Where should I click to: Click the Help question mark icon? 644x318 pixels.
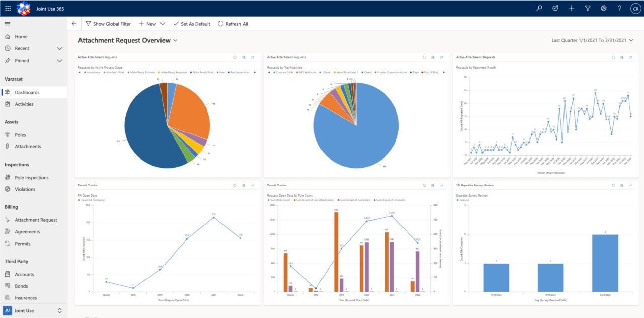pyautogui.click(x=619, y=8)
